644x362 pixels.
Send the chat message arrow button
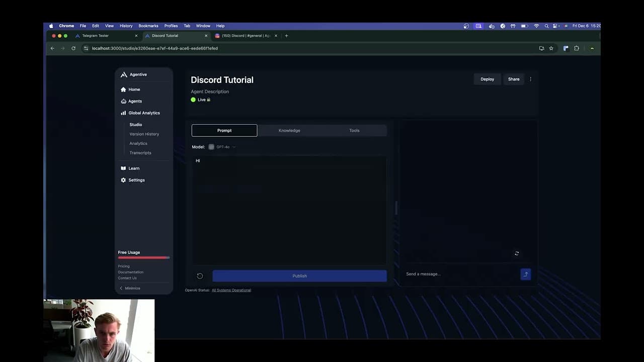click(525, 274)
